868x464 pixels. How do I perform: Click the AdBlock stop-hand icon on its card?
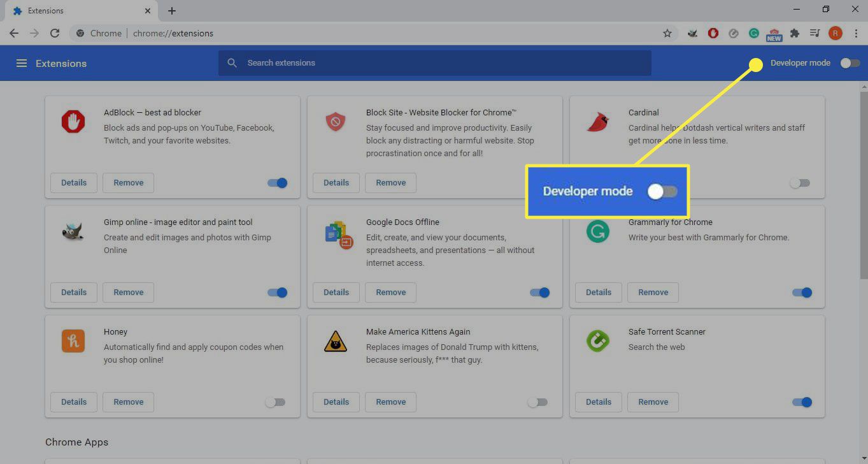[73, 122]
